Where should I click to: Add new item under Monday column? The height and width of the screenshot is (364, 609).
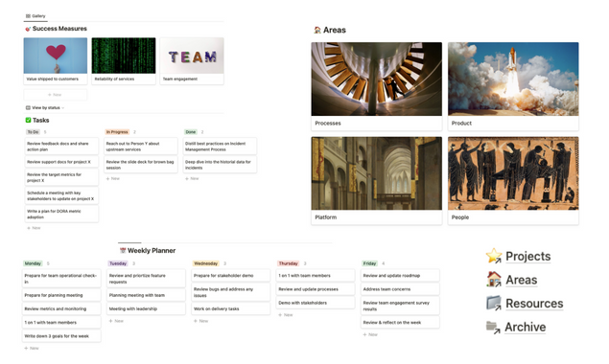tap(32, 349)
